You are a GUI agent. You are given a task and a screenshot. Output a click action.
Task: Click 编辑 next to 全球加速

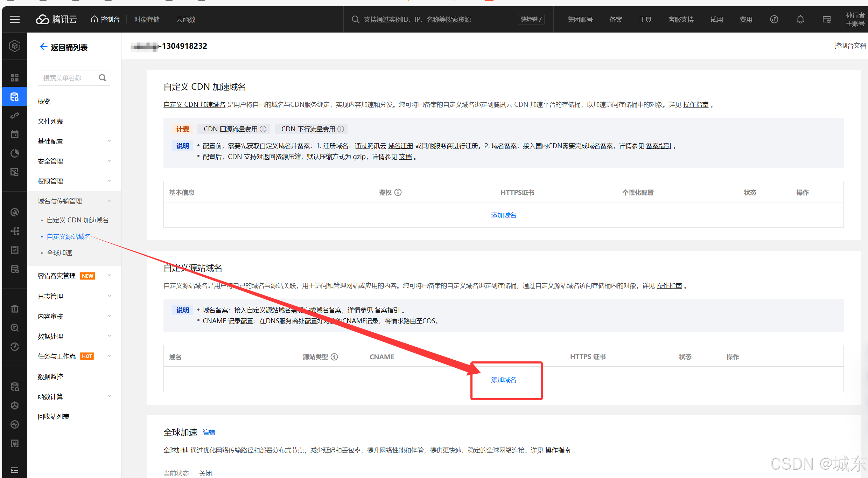209,432
